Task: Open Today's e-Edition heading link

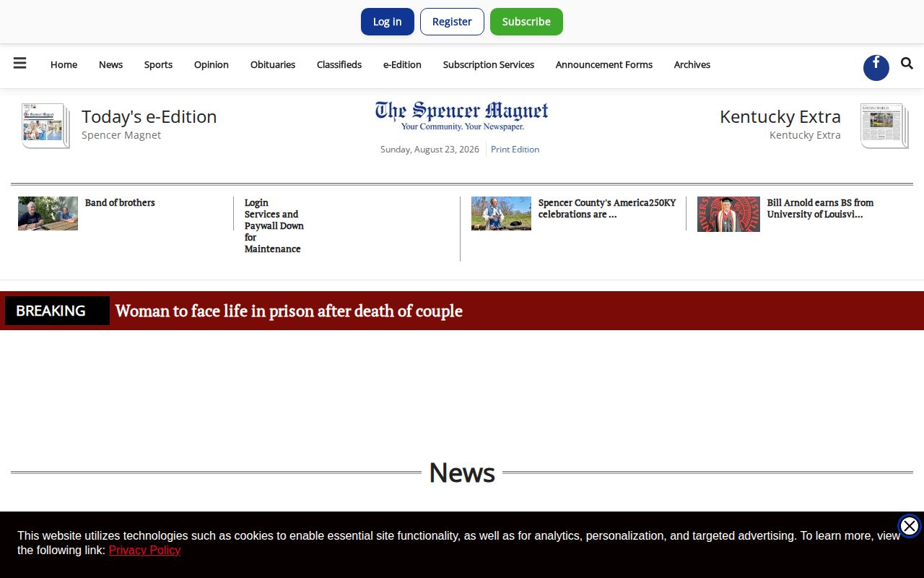Action: point(149,116)
